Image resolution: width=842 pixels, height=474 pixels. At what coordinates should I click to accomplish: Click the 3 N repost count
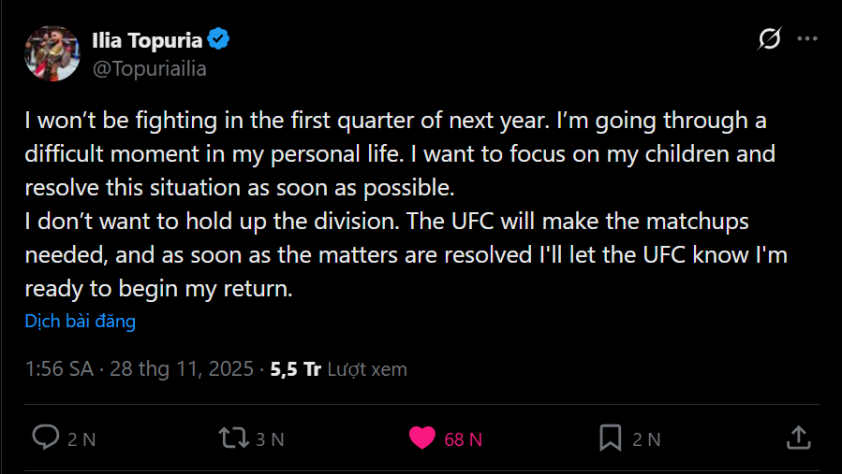[x=269, y=439]
